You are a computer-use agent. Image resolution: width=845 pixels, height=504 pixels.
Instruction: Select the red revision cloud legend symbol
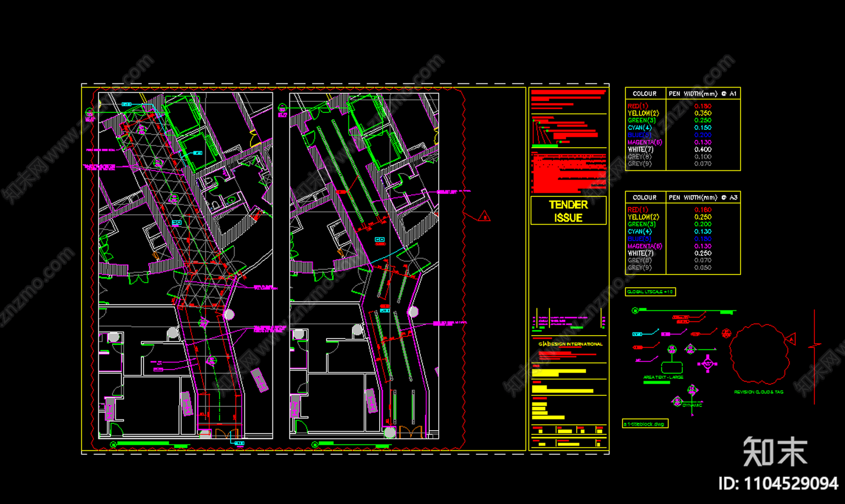(759, 354)
